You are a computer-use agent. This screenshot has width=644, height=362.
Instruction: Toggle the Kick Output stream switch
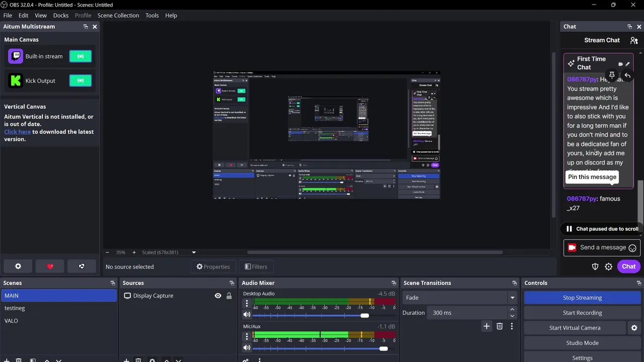[x=80, y=80]
